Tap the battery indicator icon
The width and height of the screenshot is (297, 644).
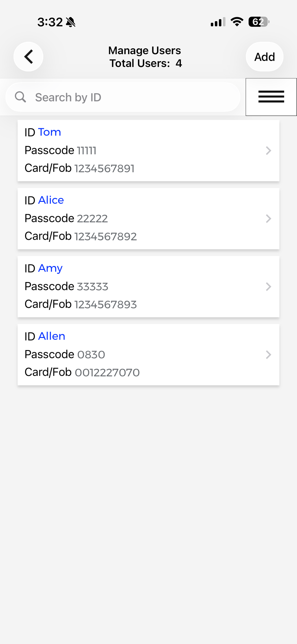259,22
